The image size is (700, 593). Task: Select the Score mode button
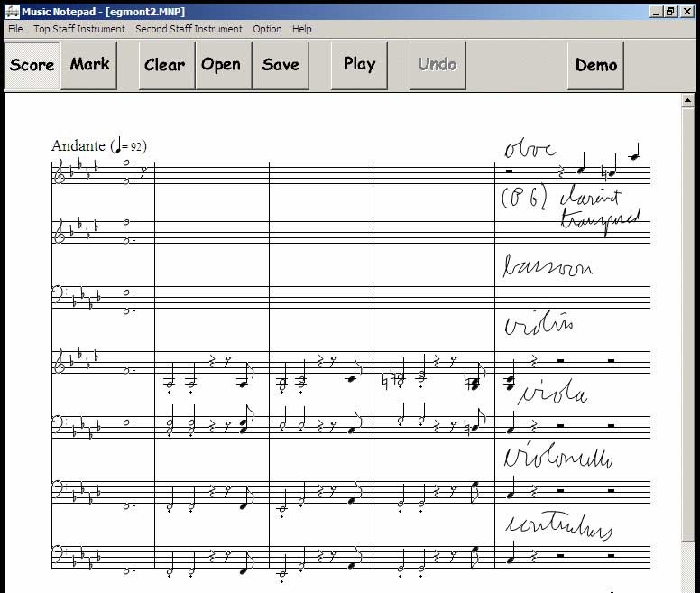[32, 65]
